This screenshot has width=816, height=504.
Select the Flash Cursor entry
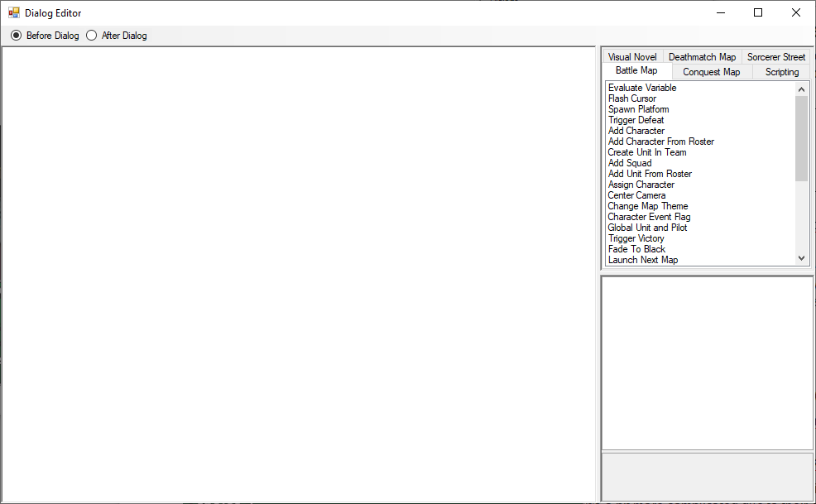pyautogui.click(x=631, y=98)
